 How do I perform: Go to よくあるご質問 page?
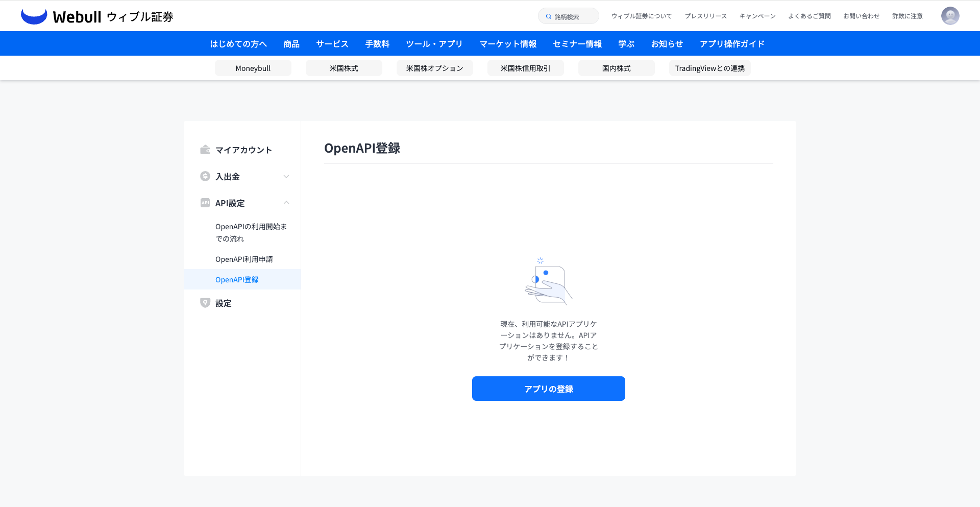809,16
